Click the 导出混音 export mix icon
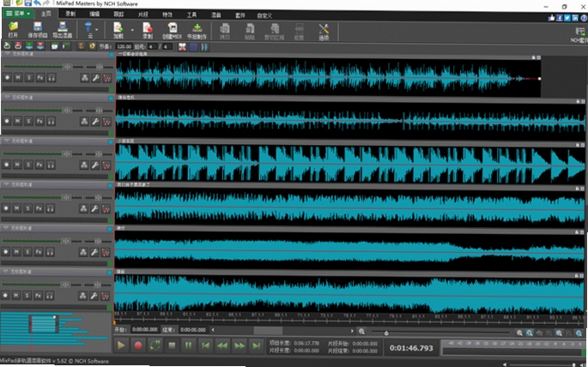Image resolution: width=588 pixels, height=367 pixels. point(63,30)
